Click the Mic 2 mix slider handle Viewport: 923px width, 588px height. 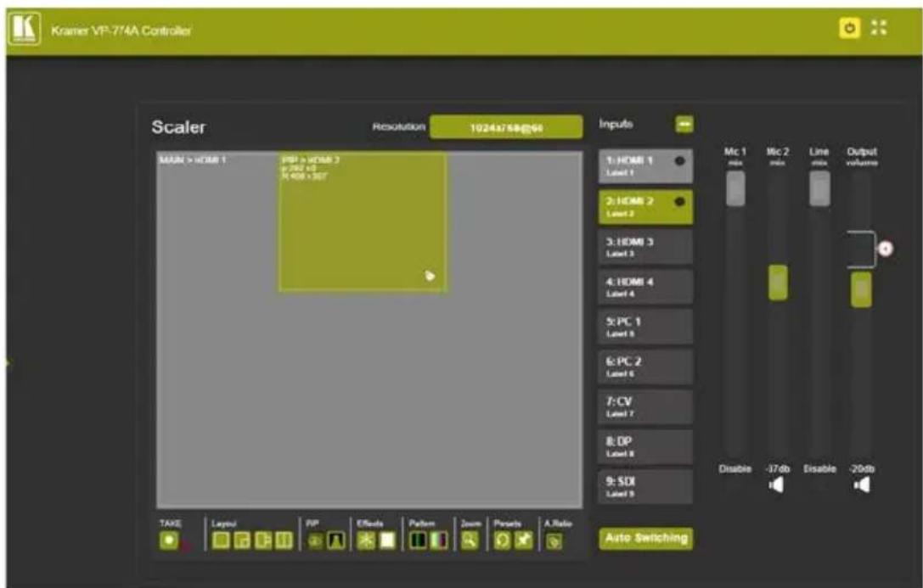[x=778, y=283]
